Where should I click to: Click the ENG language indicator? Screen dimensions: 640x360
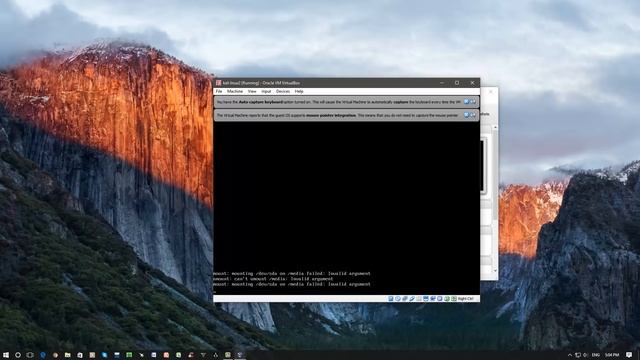pyautogui.click(x=596, y=355)
